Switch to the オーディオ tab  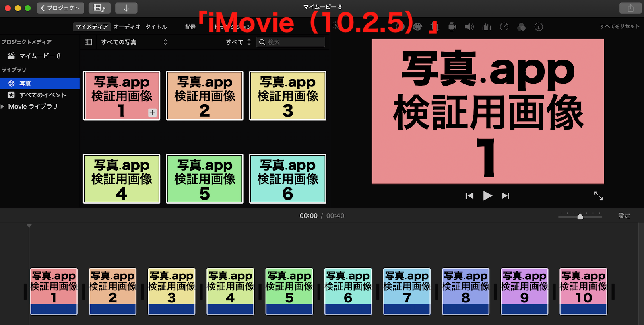[127, 27]
